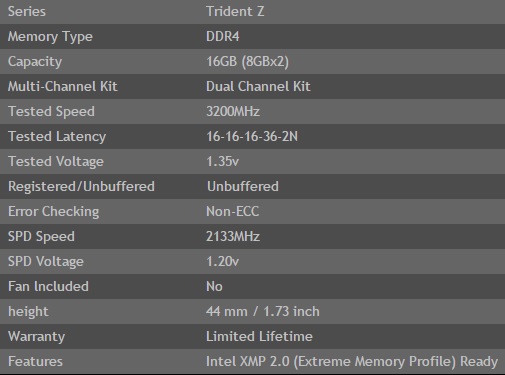Click the Series label cell
The height and width of the screenshot is (375, 505).
[27, 12]
